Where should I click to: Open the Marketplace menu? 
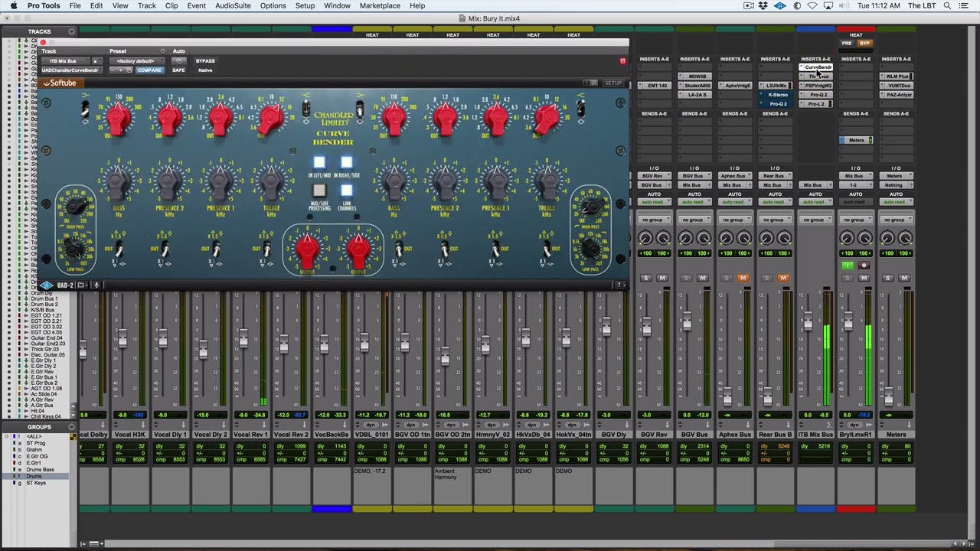[380, 5]
